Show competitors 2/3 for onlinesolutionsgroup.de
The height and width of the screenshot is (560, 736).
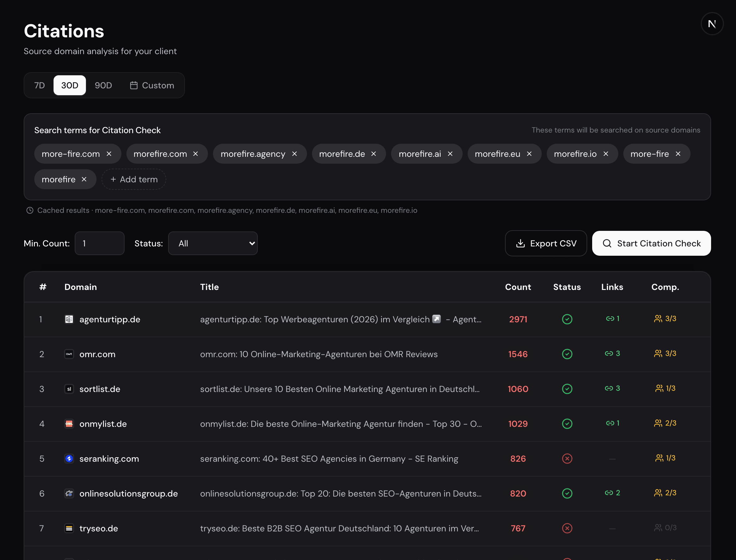tap(665, 493)
